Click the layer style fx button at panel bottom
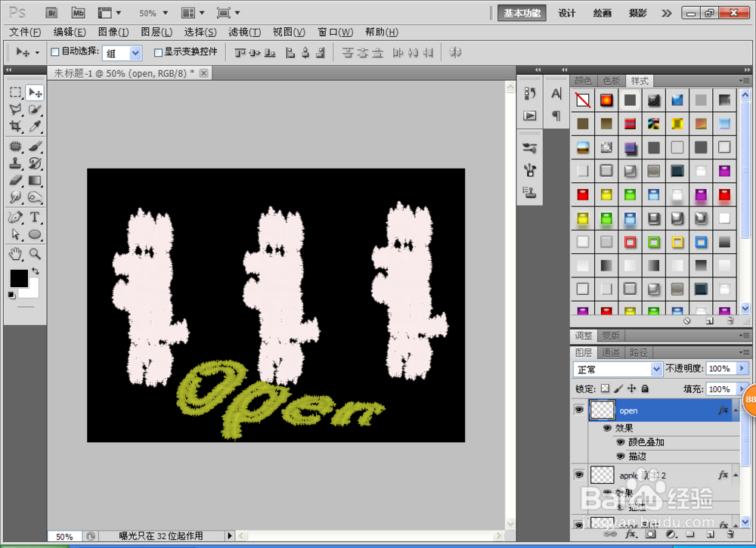 click(631, 534)
